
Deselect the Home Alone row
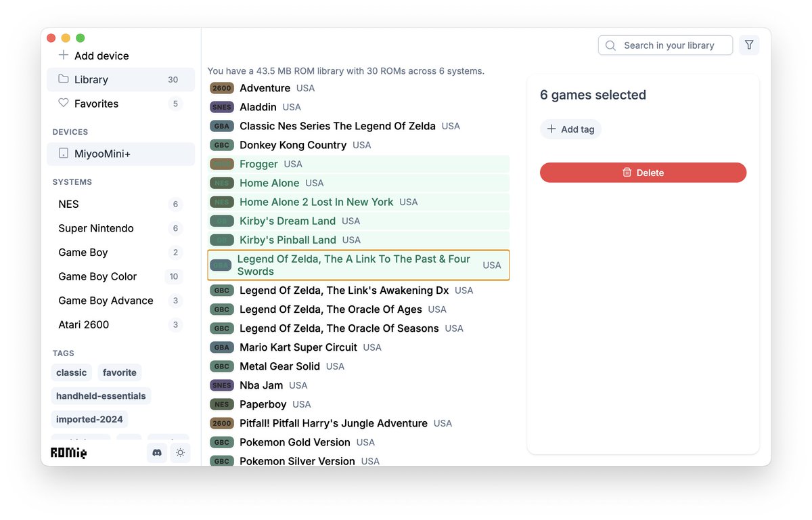point(359,183)
